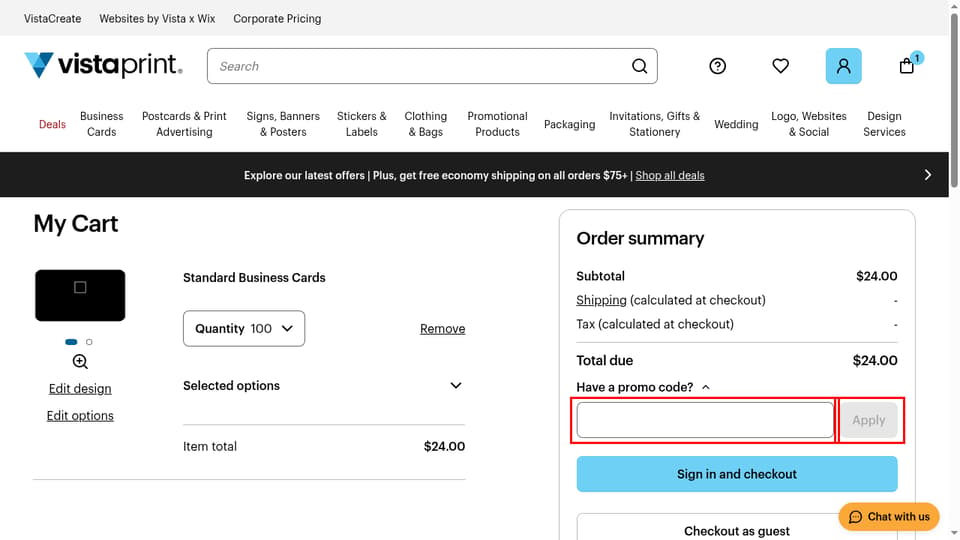Select the first carousel dot under the thumbnail
The width and height of the screenshot is (960, 540).
(71, 342)
